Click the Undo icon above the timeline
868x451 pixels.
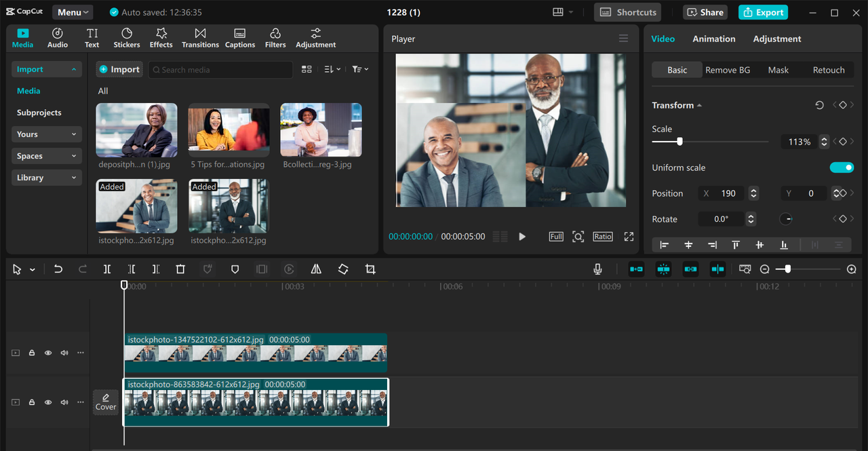pyautogui.click(x=58, y=269)
